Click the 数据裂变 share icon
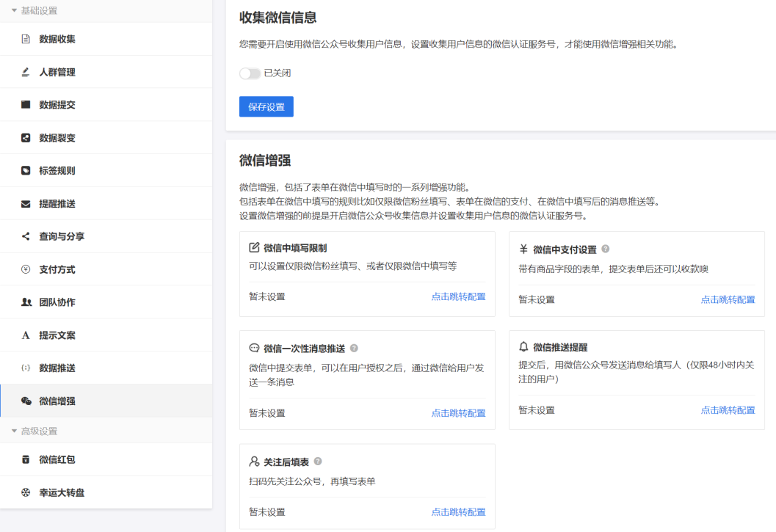Image resolution: width=776 pixels, height=532 pixels. click(x=26, y=137)
